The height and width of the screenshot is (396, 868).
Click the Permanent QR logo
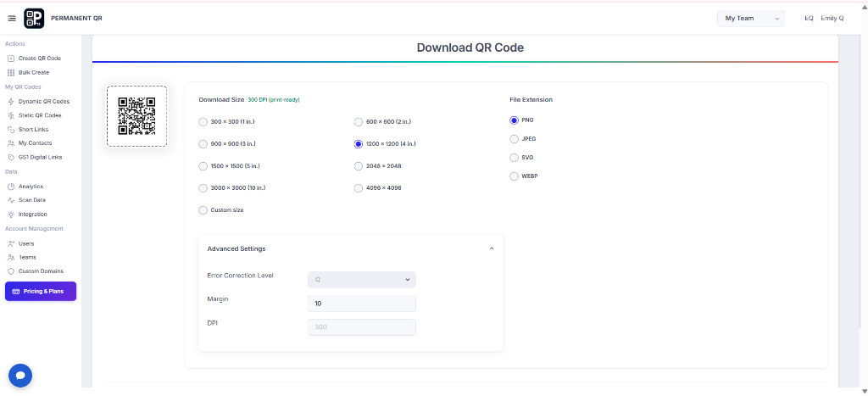34,19
